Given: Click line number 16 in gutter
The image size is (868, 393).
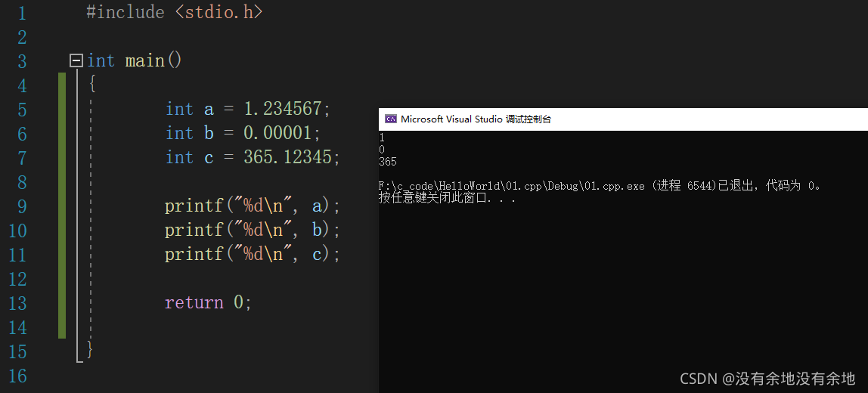Looking at the screenshot, I should pos(17,376).
